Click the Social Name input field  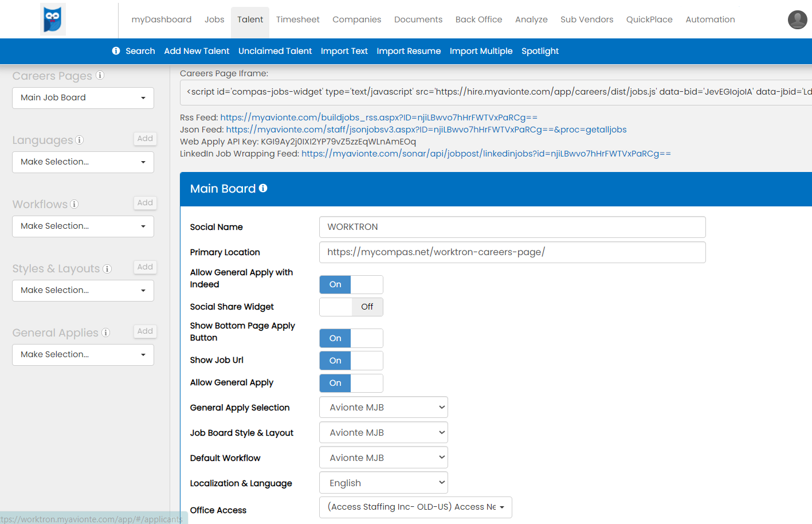[x=512, y=227]
